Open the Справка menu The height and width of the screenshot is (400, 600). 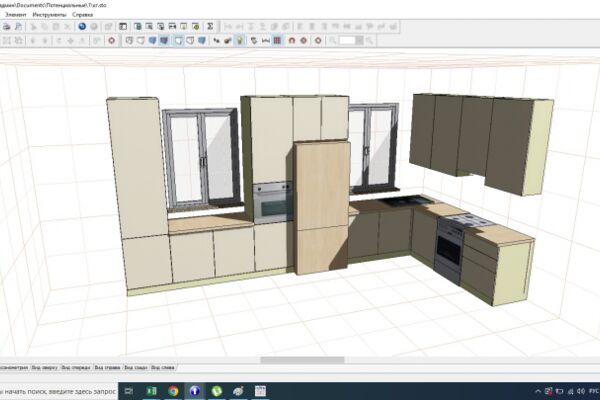click(82, 15)
